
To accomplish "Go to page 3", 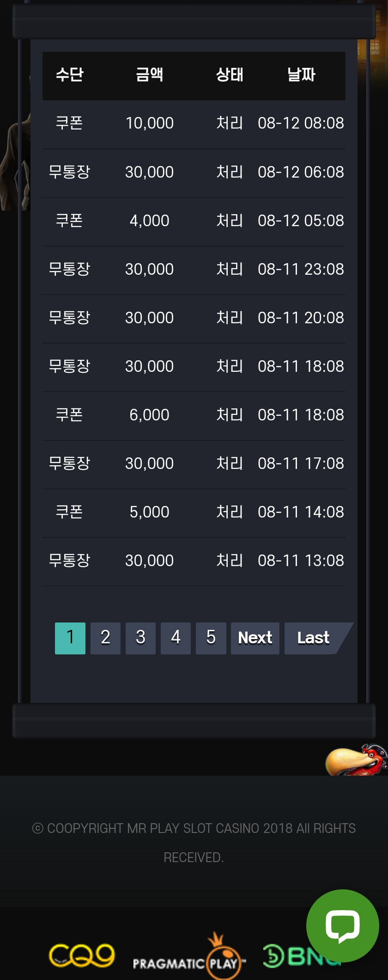I will tap(140, 638).
